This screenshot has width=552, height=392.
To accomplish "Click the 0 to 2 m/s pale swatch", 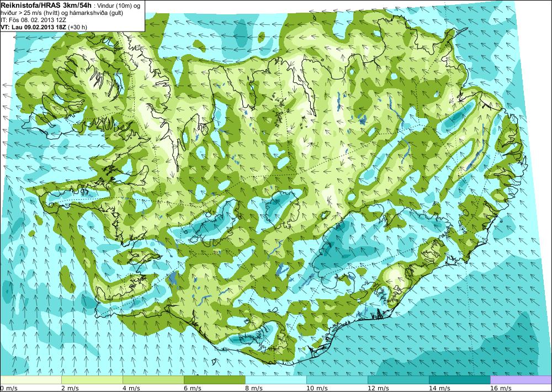I will 30,380.
